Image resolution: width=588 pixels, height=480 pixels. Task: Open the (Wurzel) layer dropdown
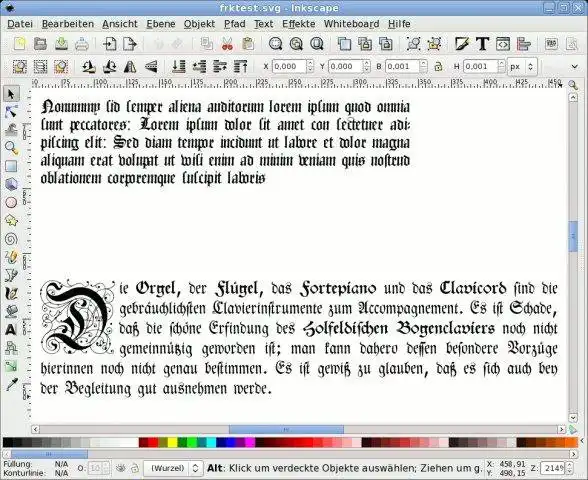(x=173, y=468)
